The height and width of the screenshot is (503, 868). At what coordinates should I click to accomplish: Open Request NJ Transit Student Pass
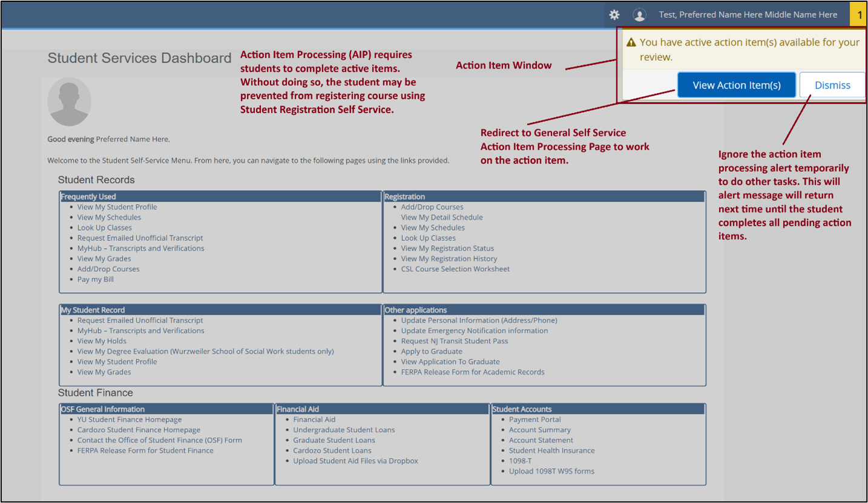(454, 341)
